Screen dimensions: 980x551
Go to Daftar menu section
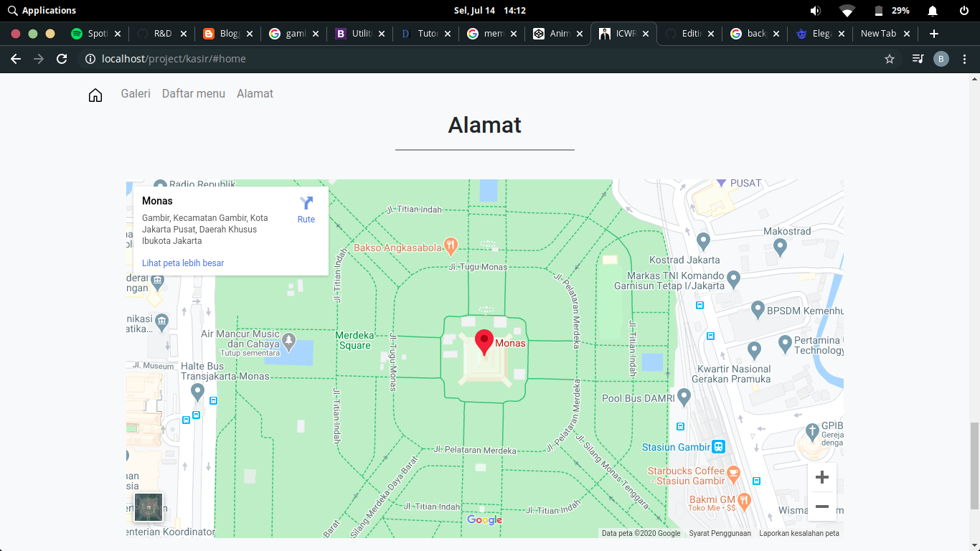click(194, 94)
